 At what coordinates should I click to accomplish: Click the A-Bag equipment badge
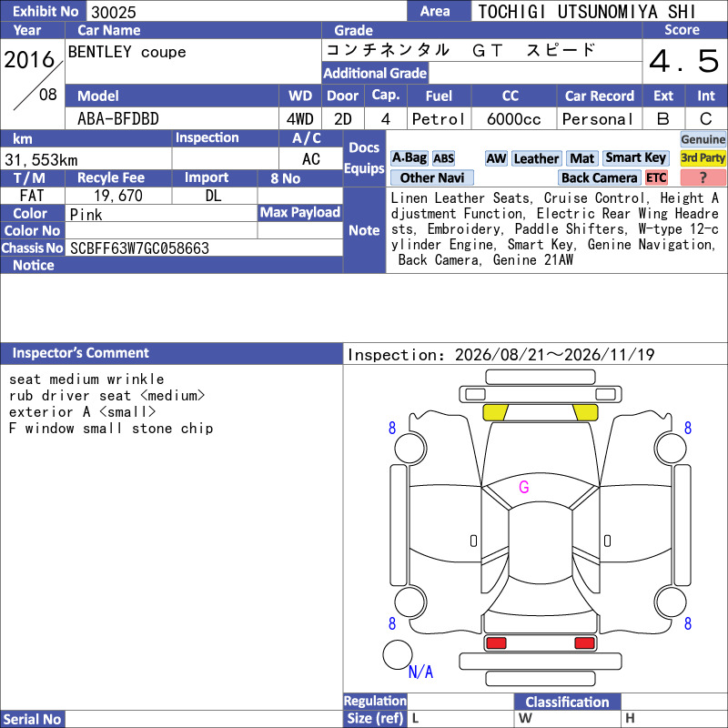pyautogui.click(x=409, y=158)
